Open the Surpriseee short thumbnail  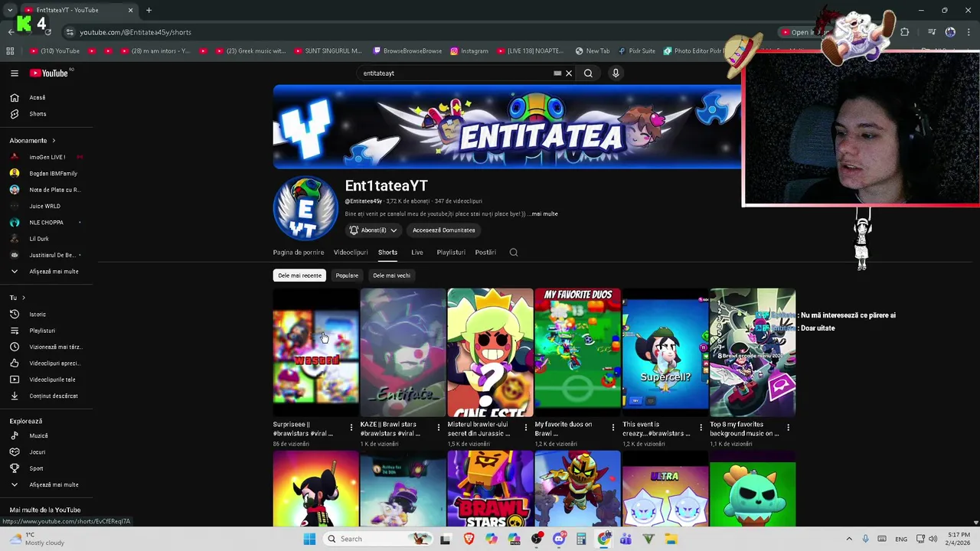(315, 353)
